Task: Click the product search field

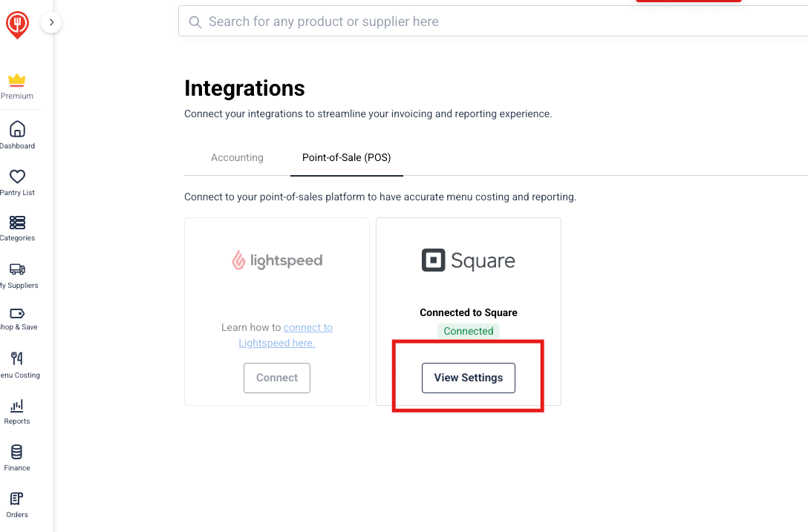Action: [x=493, y=21]
